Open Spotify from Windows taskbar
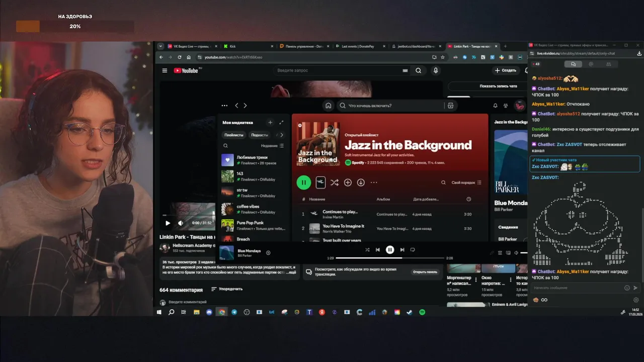644x362 pixels. click(x=422, y=312)
